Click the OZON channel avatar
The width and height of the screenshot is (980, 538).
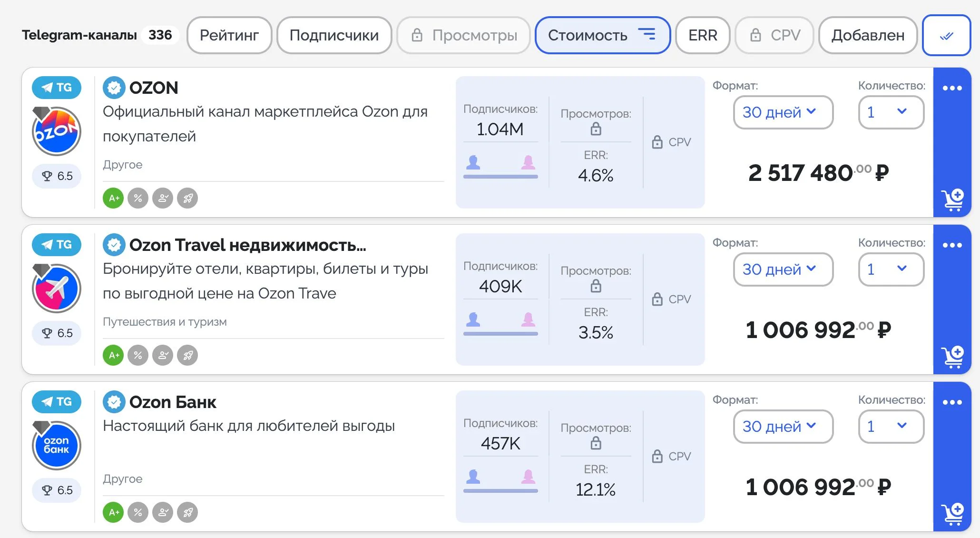[57, 131]
